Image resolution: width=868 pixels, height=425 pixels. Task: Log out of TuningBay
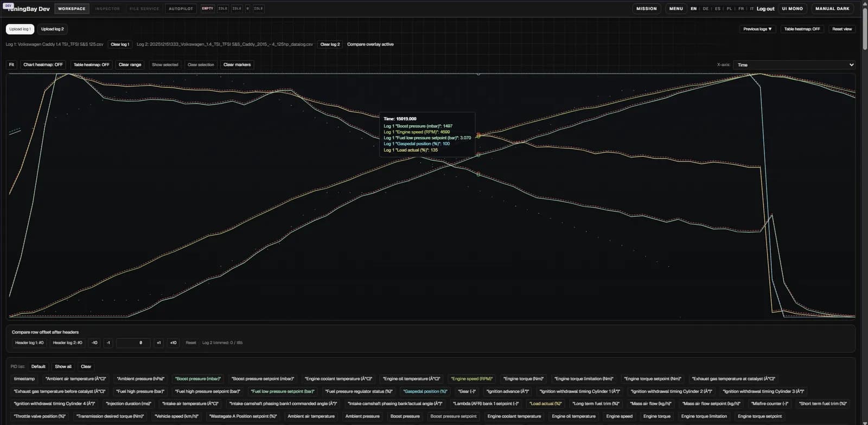point(765,9)
